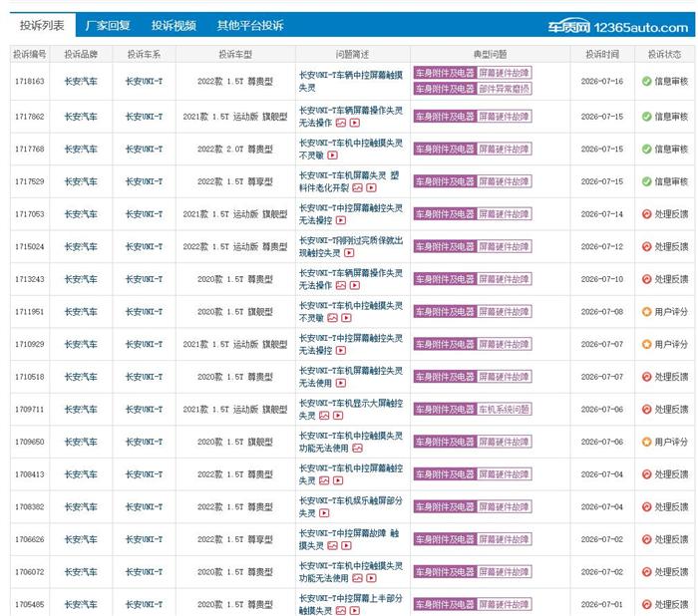Click the 车机系统问题 tag in complaint 1709711
Image resolution: width=698 pixels, height=616 pixels.
[x=505, y=409]
